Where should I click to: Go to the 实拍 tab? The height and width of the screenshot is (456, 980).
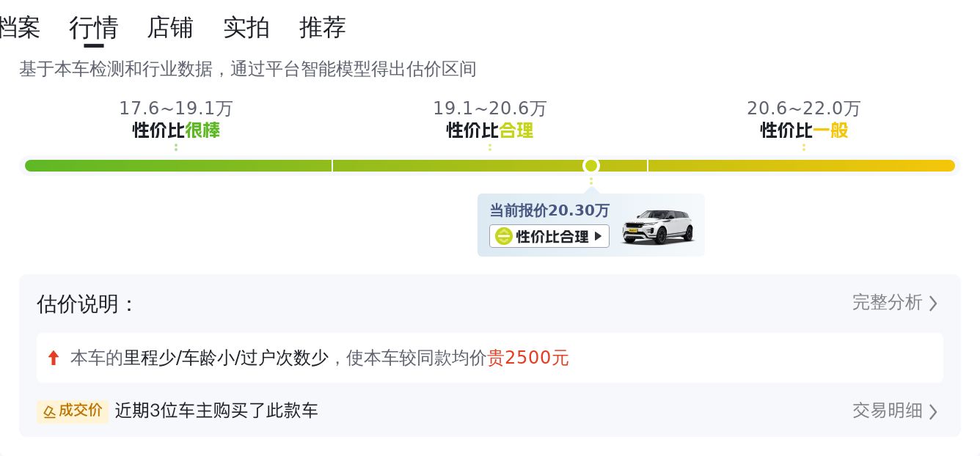[246, 28]
